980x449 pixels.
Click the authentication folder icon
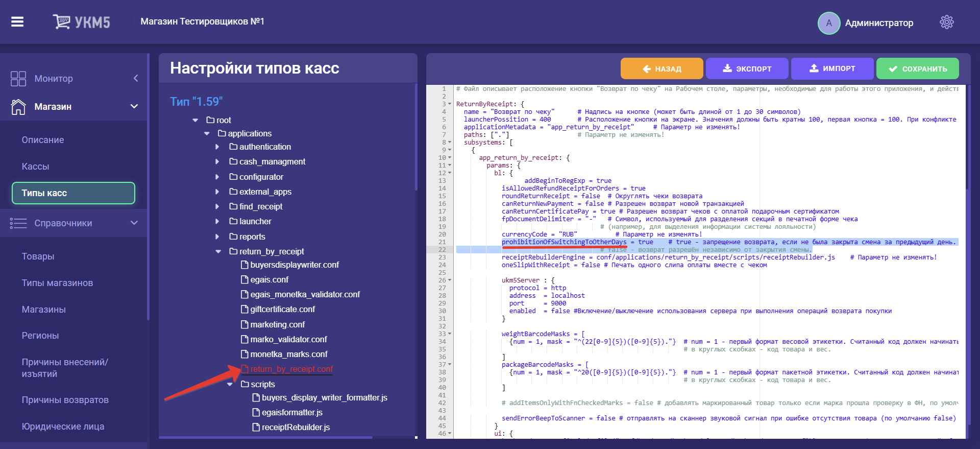click(x=233, y=147)
